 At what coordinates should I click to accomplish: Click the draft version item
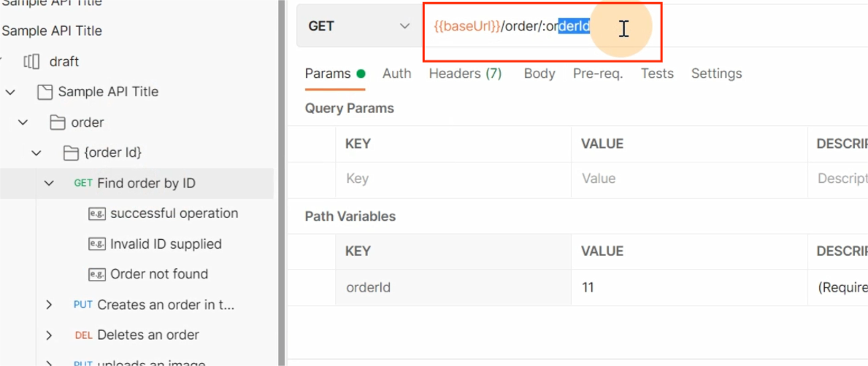point(64,61)
